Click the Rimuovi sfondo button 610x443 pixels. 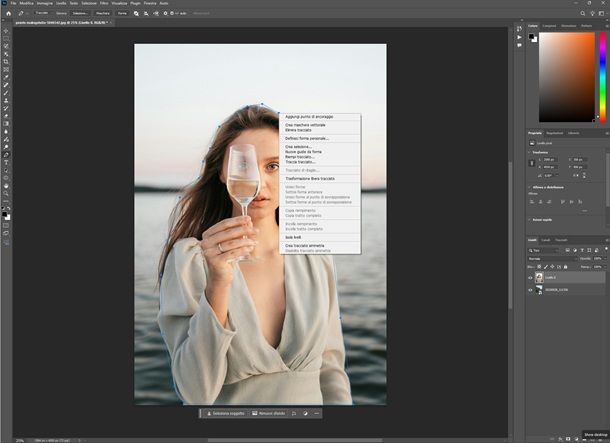[x=268, y=413]
